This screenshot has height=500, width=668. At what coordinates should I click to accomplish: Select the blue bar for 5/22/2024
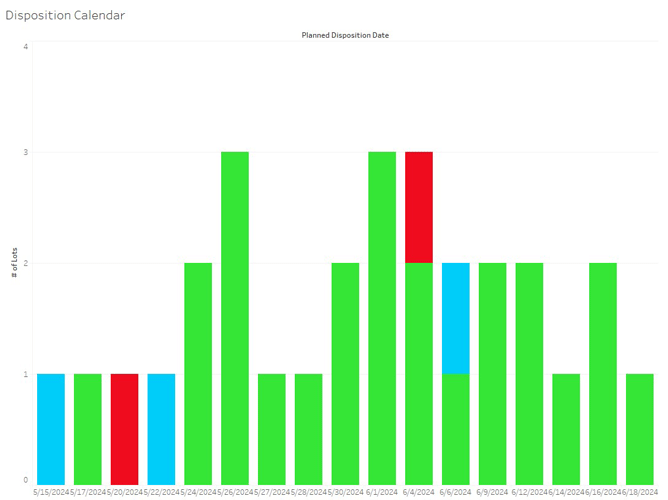[161, 429]
